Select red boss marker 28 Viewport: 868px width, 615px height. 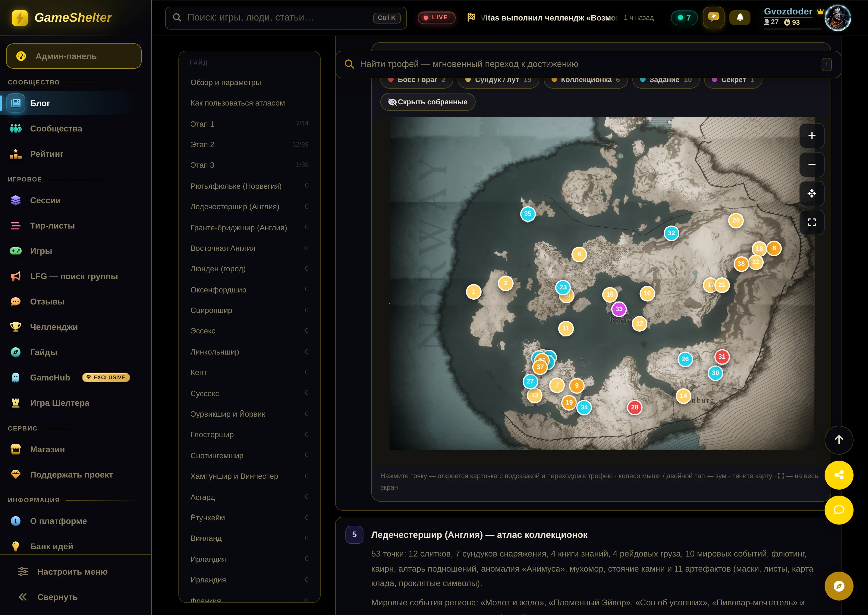(634, 408)
